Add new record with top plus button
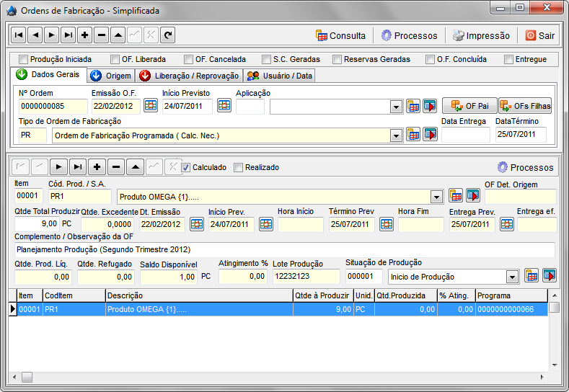The height and width of the screenshot is (392, 569). [84, 35]
